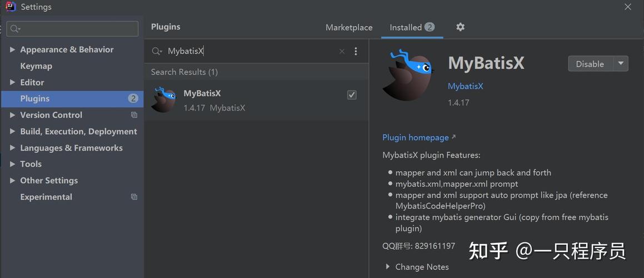Viewport: 644px width, 278px height.
Task: Expand the Editor settings node
Action: click(x=12, y=82)
